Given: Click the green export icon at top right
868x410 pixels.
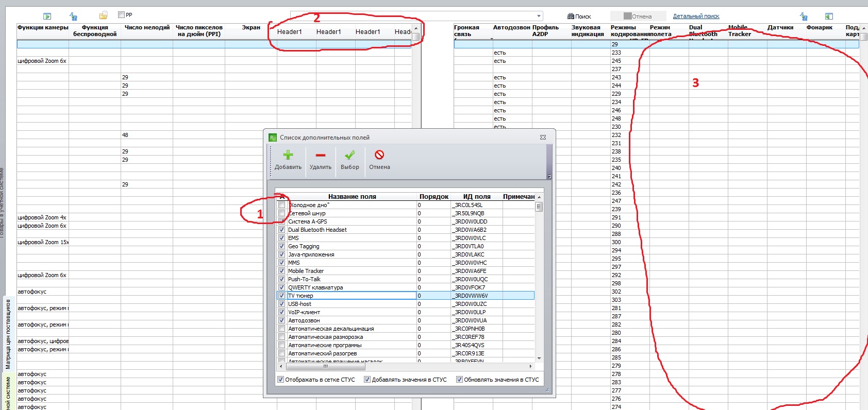Looking at the screenshot, I should pyautogui.click(x=829, y=16).
